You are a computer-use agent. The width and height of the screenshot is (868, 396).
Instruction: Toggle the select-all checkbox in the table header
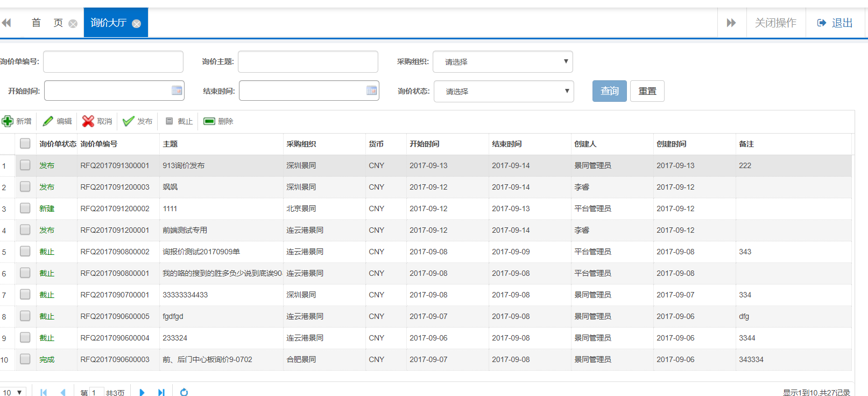pos(25,143)
